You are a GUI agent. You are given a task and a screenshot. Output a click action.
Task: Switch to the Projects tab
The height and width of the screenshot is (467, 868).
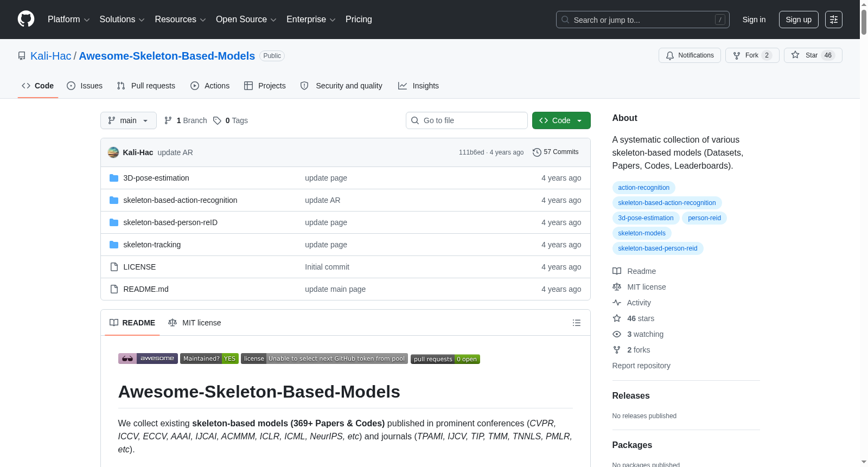(x=265, y=86)
